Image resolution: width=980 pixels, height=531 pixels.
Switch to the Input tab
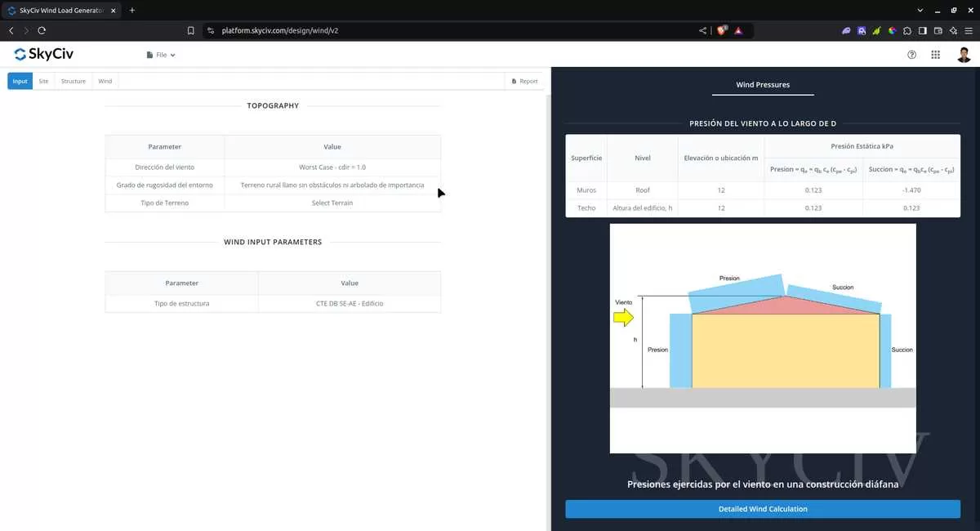[x=20, y=81]
